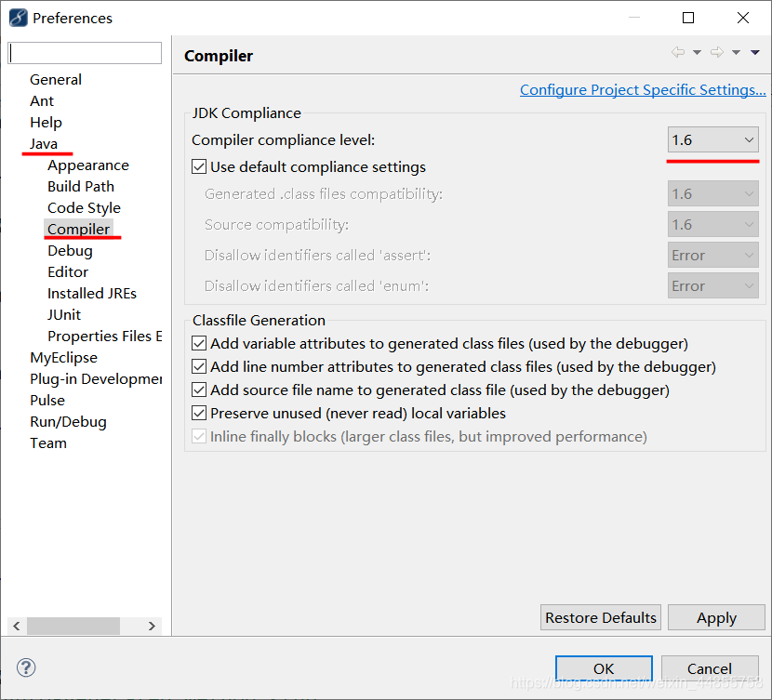
Task: Open Code Style under Java
Action: pyautogui.click(x=84, y=208)
